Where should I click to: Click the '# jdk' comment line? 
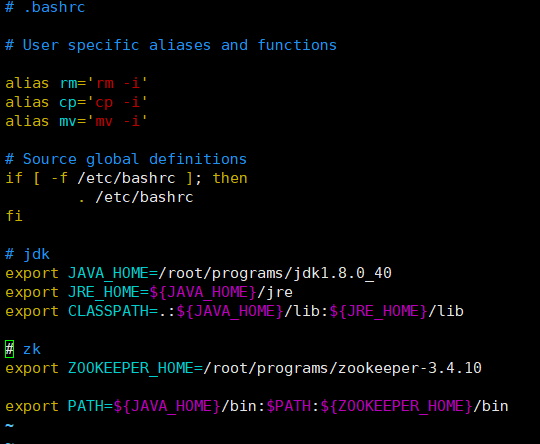[27, 254]
